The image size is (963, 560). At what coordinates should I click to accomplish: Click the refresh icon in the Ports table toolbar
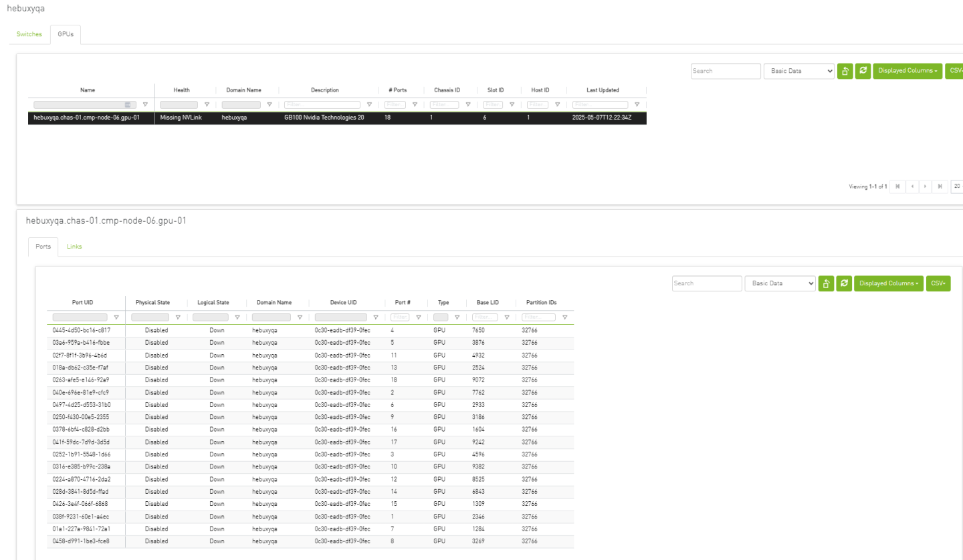(844, 283)
